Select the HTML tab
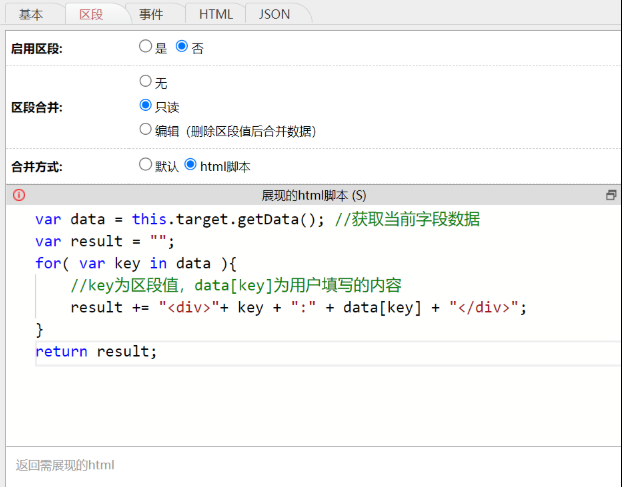Viewport: 624px width, 487px height. [x=215, y=14]
